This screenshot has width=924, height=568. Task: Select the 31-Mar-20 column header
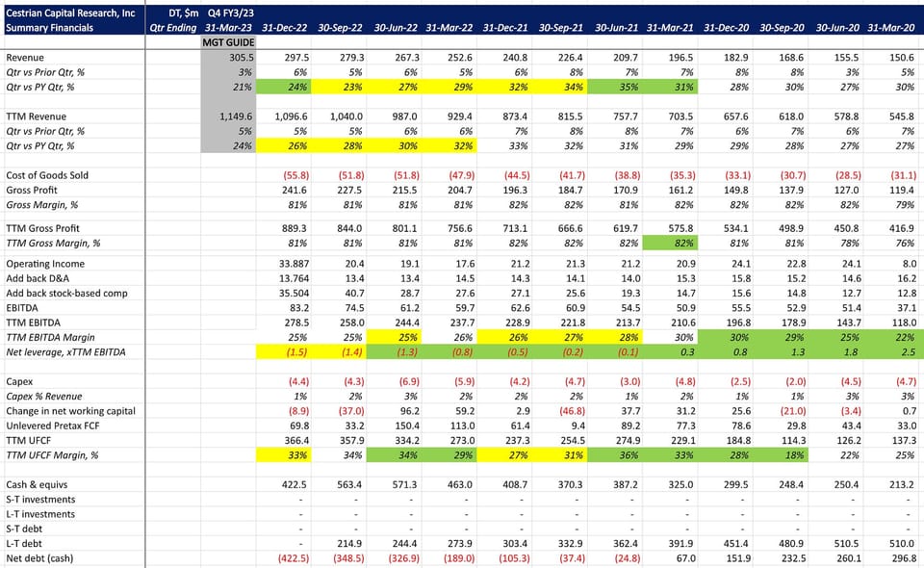[891, 28]
